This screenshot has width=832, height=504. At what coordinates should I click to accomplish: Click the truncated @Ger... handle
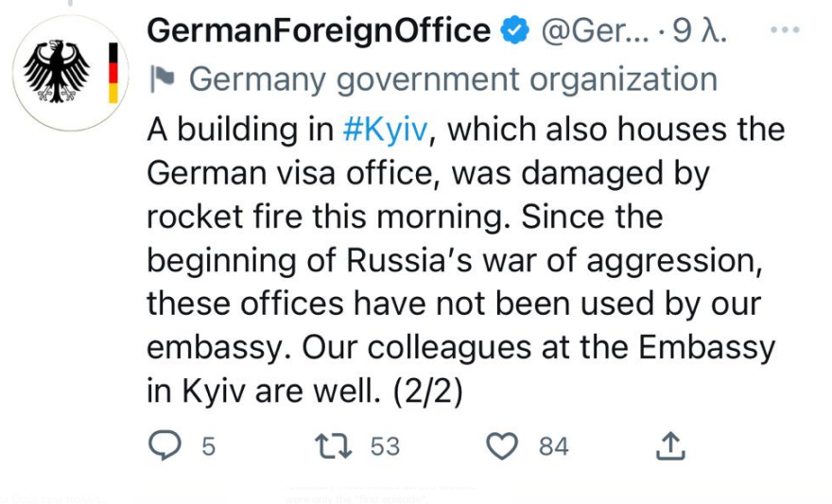pyautogui.click(x=593, y=32)
